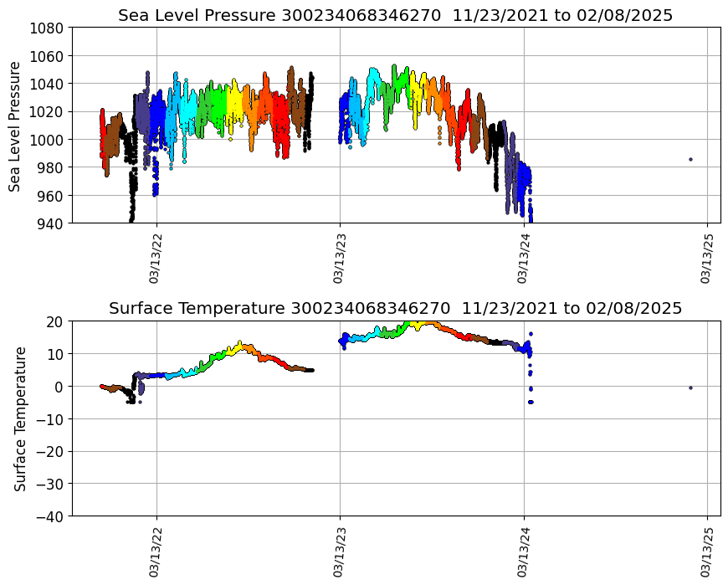The width and height of the screenshot is (728, 585).
Task: Click the Sea Level Pressure chart title
Action: click(395, 16)
